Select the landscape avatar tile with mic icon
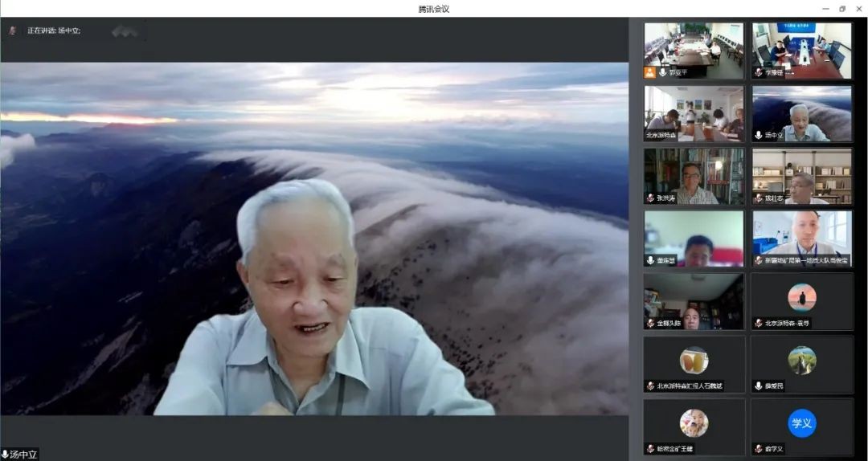The height and width of the screenshot is (461, 868). tap(801, 364)
